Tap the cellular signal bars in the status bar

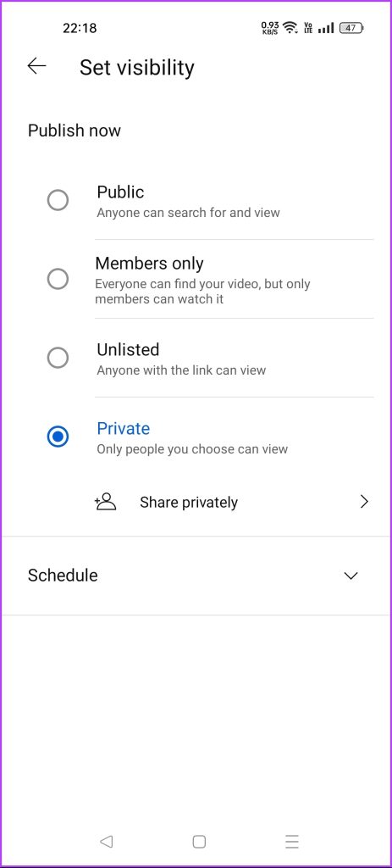[x=326, y=28]
